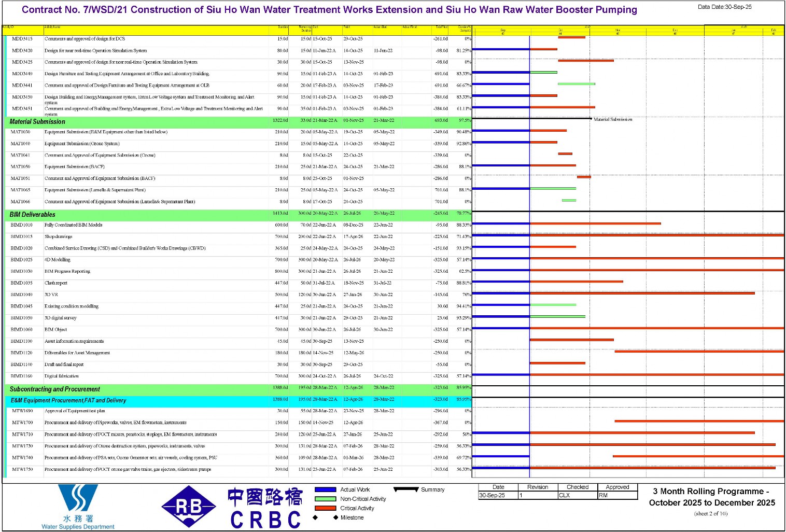786x532 pixels.
Task: Click the 'Asset information requirements' activity name
Action: [x=74, y=341]
